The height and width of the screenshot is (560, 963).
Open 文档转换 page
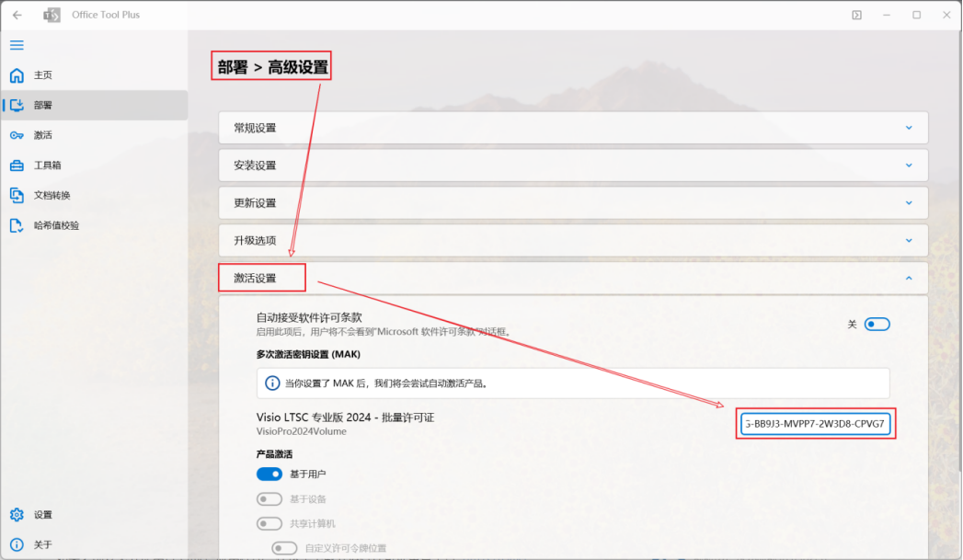[x=95, y=195]
